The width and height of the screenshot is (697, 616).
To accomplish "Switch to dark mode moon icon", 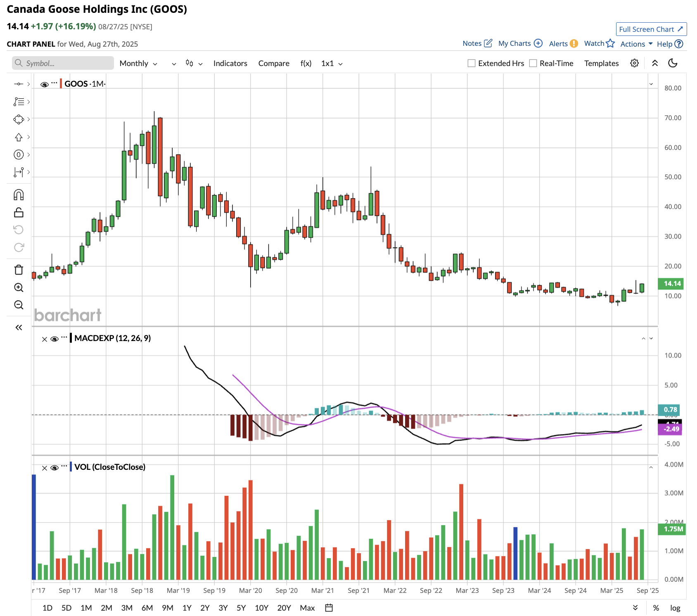I will pyautogui.click(x=673, y=63).
